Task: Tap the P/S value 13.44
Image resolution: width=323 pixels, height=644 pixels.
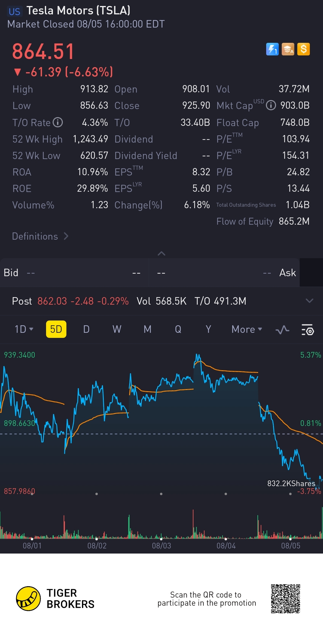Action: click(x=298, y=188)
